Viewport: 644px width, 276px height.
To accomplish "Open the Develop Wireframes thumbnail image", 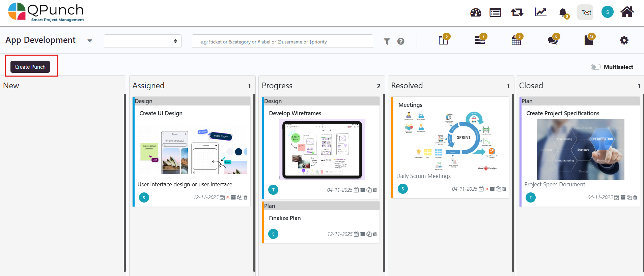I will pos(321,149).
